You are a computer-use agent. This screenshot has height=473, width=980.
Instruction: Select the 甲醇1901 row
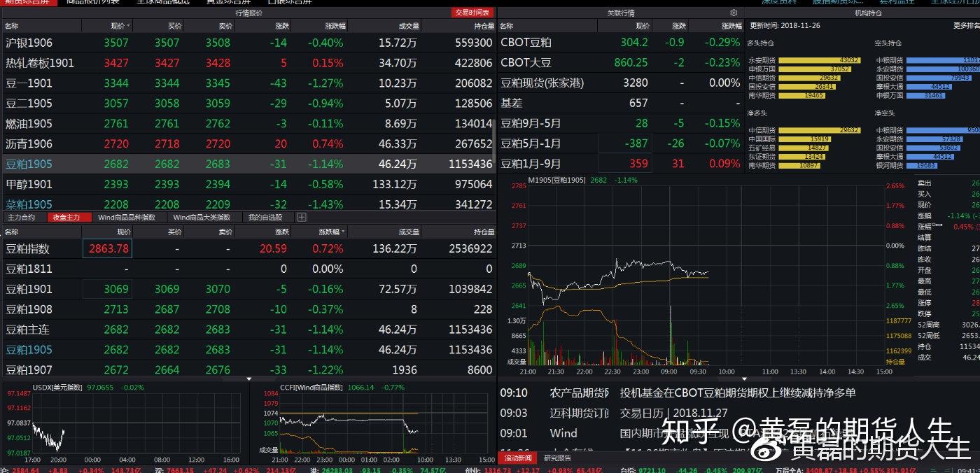248,185
